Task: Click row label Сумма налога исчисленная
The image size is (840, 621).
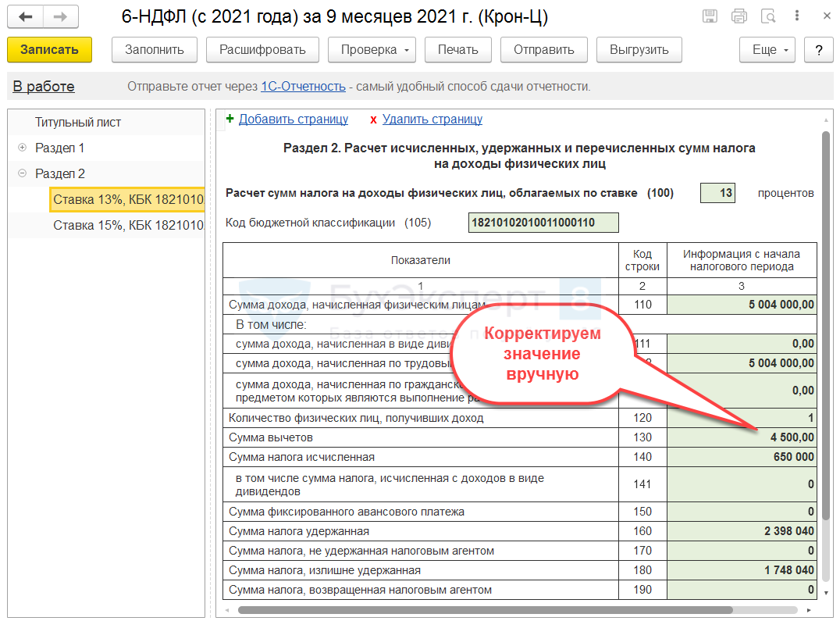Action: coord(301,457)
